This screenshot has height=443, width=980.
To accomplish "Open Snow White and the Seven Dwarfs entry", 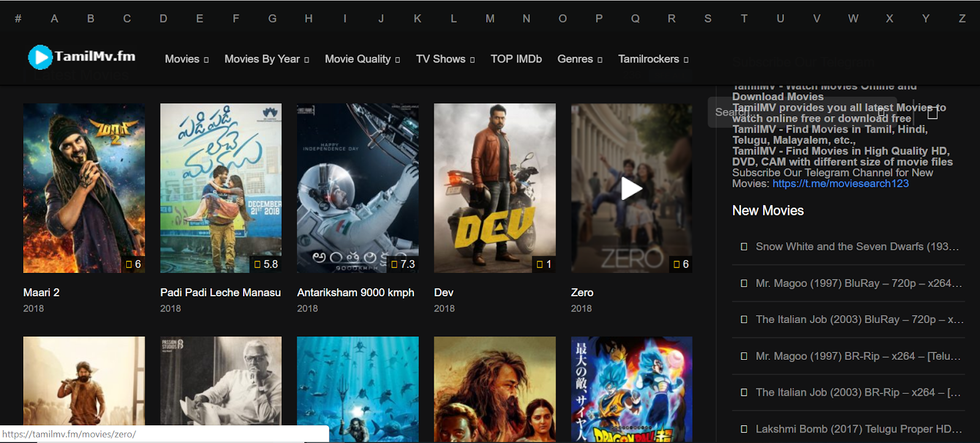I will (x=858, y=247).
